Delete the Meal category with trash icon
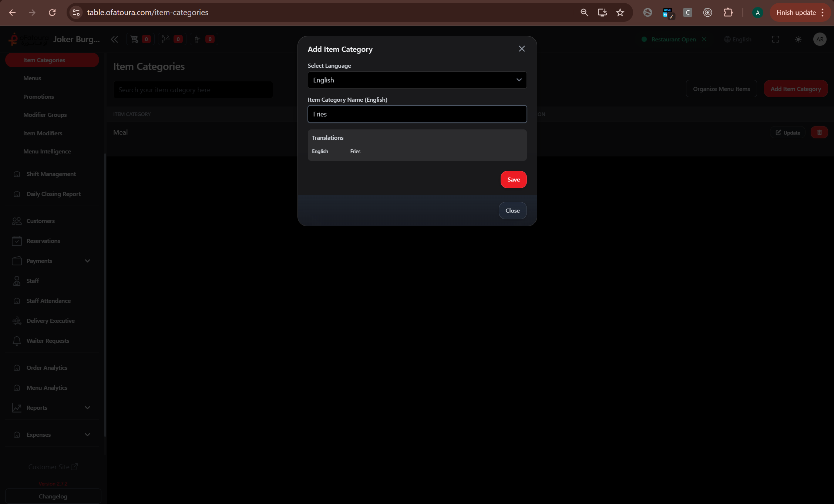This screenshot has width=834, height=504. (819, 132)
